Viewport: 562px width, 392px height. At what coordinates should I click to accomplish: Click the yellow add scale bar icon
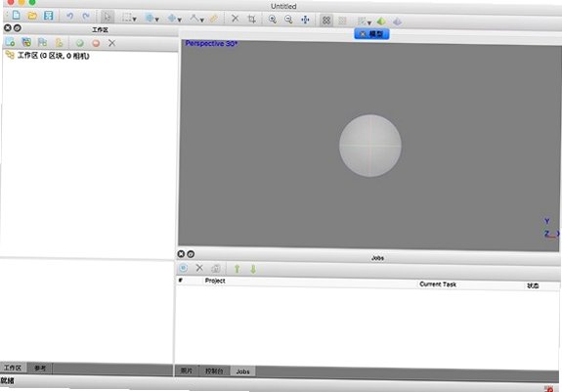pyautogui.click(x=60, y=43)
